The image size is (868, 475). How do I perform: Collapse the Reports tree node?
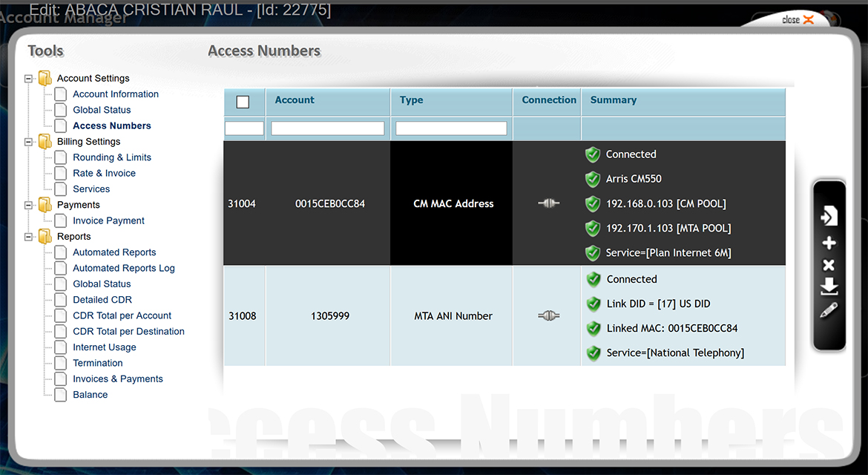[x=29, y=237]
